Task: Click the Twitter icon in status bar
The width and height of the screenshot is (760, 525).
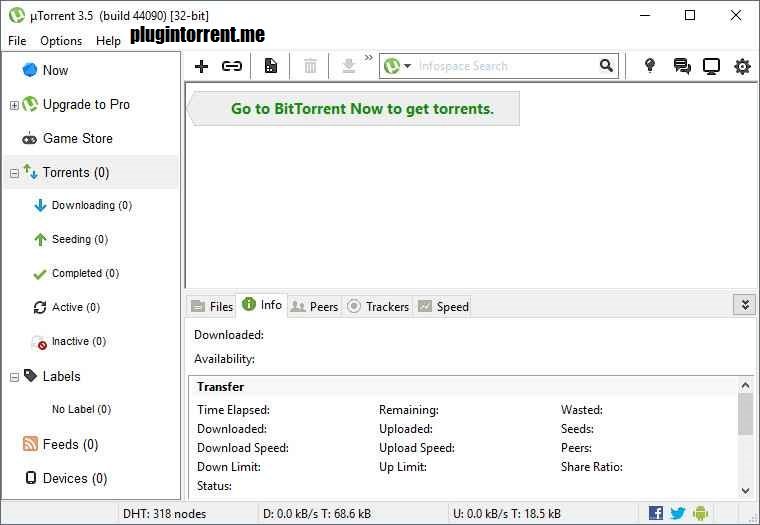Action: (678, 513)
